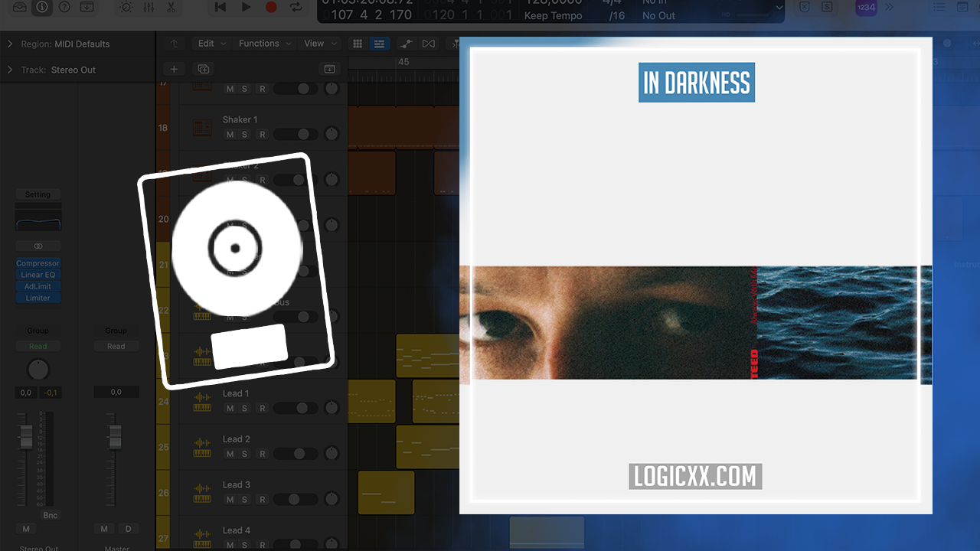Click the Go to Beginning button

[220, 7]
